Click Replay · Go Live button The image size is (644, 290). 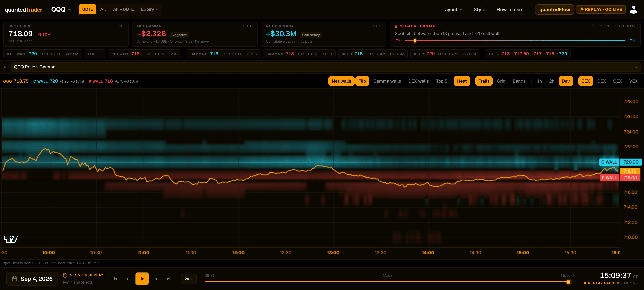coord(601,9)
